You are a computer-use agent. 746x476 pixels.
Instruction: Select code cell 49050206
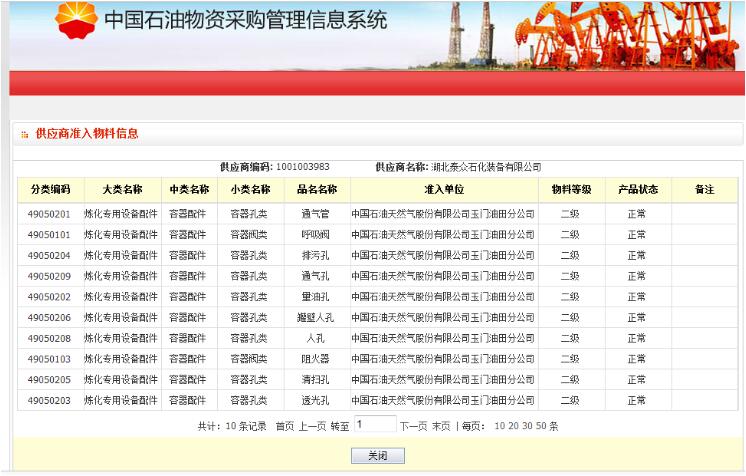click(49, 317)
